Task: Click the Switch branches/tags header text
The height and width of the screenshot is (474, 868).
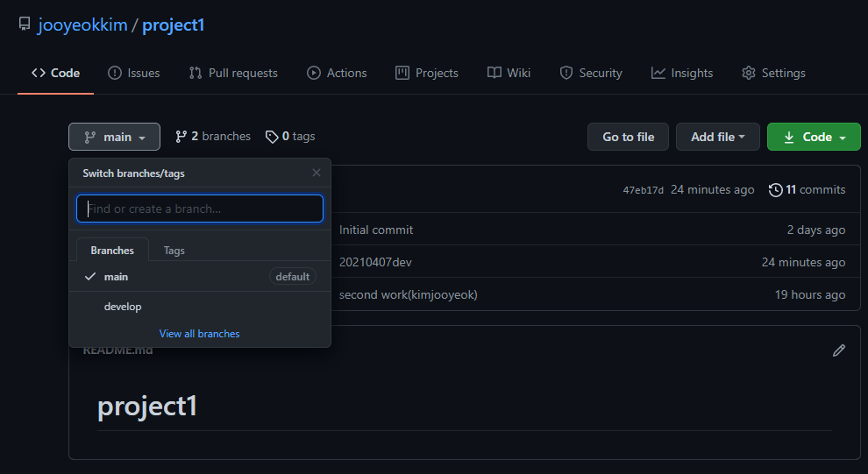Action: pos(133,173)
